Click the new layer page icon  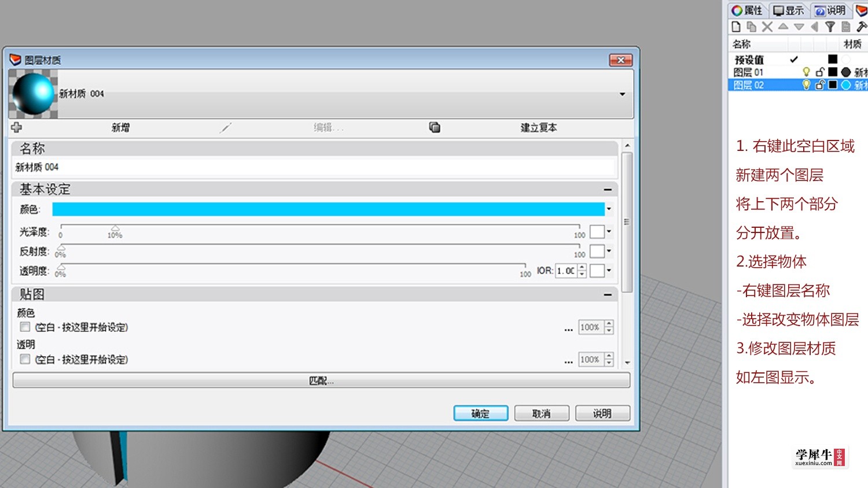[x=736, y=27]
